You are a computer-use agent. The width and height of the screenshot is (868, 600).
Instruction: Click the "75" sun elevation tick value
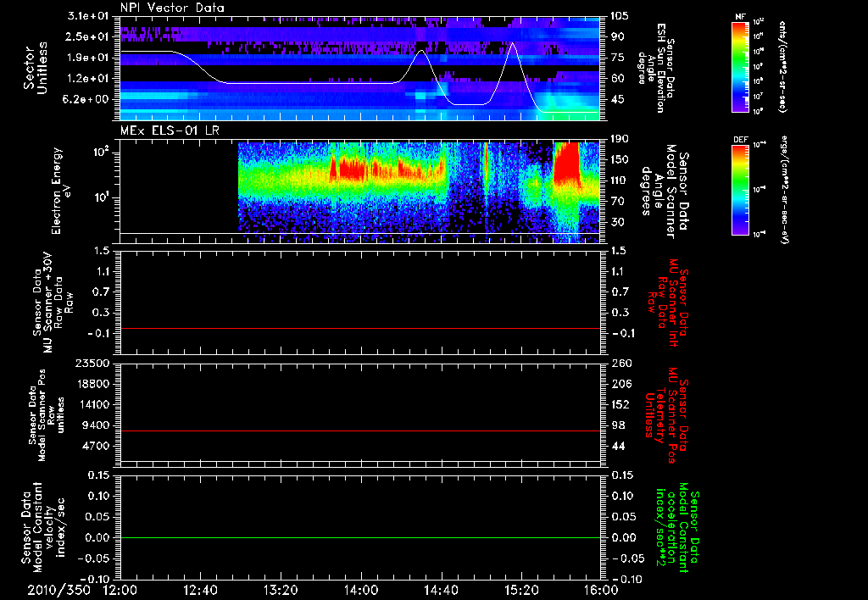pos(618,58)
